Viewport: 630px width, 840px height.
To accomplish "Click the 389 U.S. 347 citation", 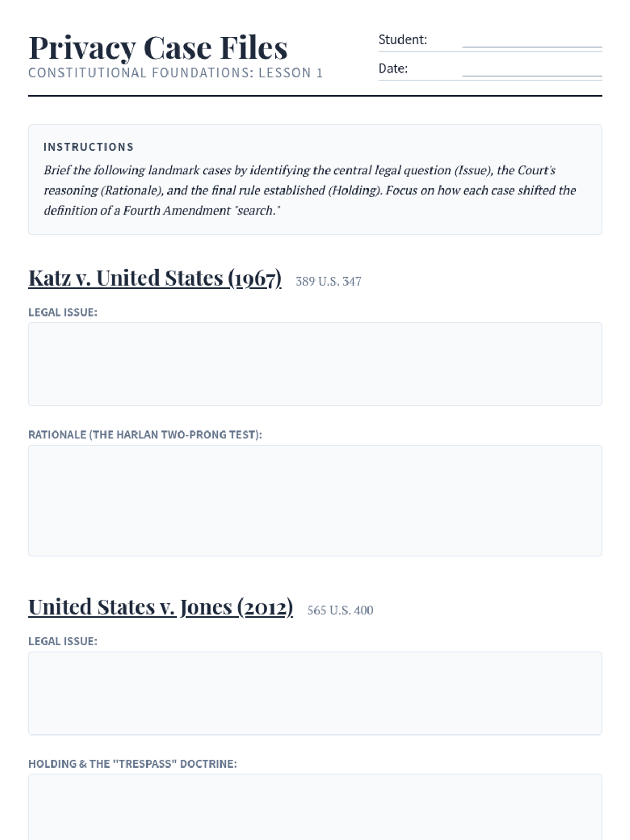I will [329, 281].
